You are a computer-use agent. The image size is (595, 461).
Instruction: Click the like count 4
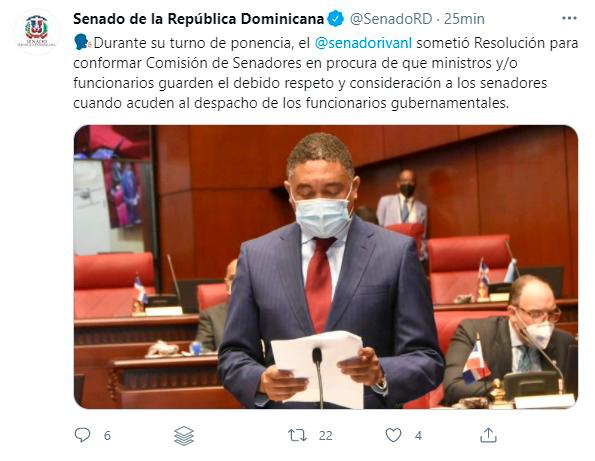(x=418, y=436)
